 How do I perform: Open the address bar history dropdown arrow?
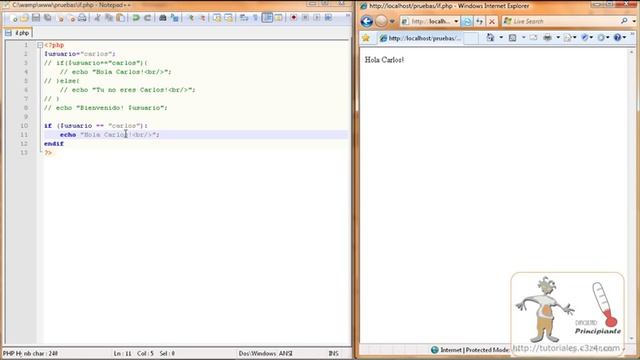pyautogui.click(x=456, y=21)
